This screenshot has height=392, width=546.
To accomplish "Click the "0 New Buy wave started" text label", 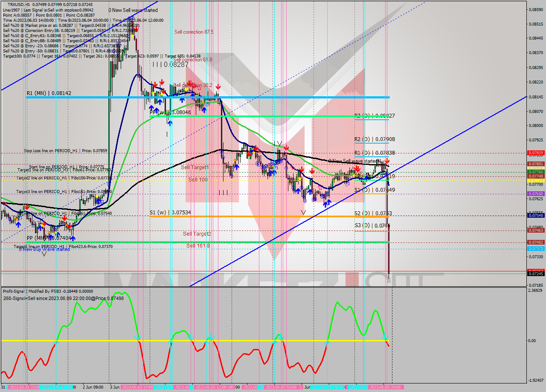I will pyautogui.click(x=45, y=250).
